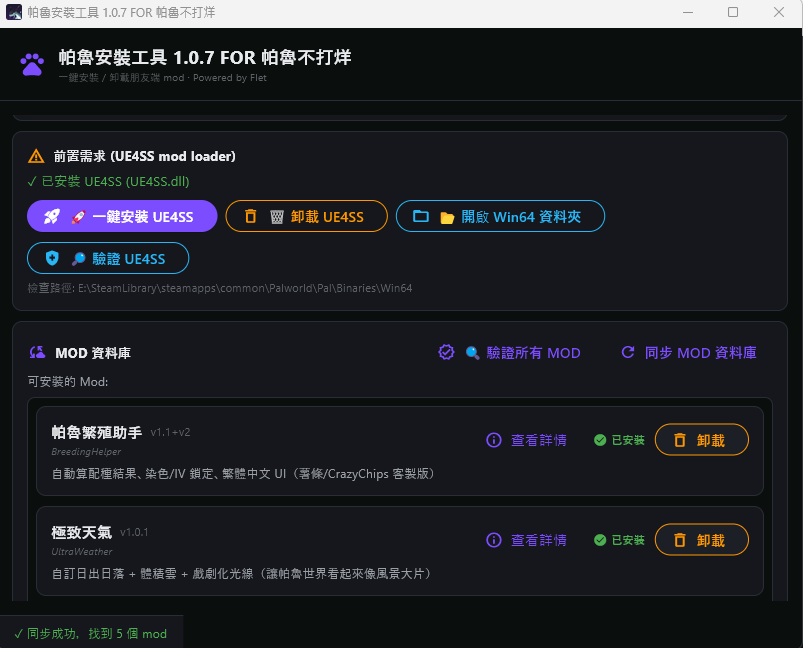Click the 已安裝 UE4SS (UE4SS.dll) status text
Image resolution: width=803 pixels, height=648 pixels.
coord(109,181)
